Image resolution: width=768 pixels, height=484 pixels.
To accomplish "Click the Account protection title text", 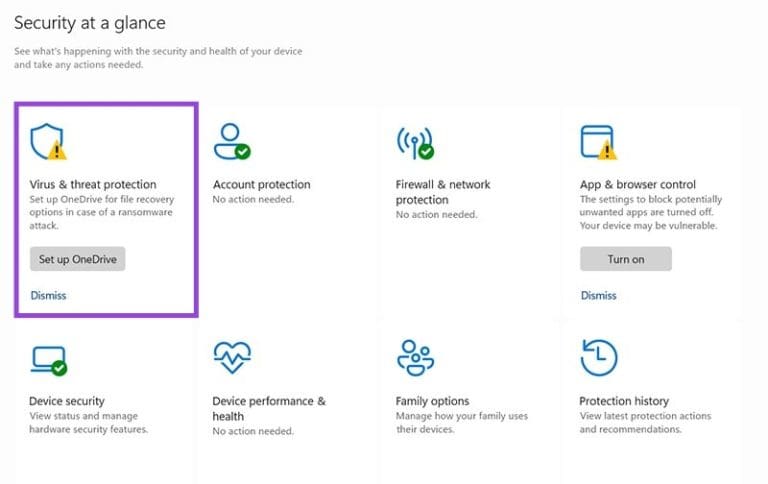I will [x=261, y=184].
